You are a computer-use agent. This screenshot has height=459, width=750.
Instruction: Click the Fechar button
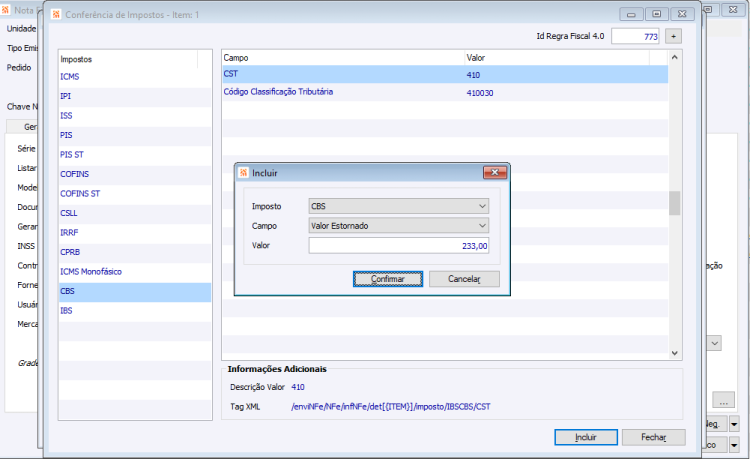pyautogui.click(x=653, y=437)
